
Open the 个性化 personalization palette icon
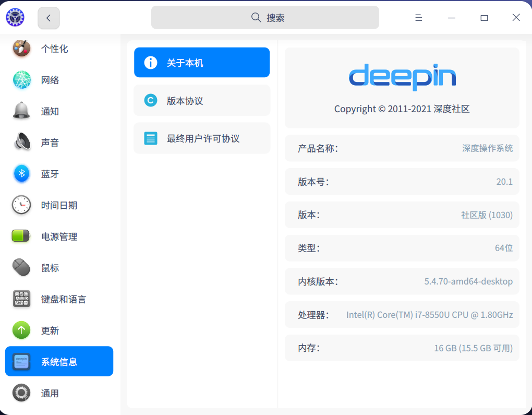pyautogui.click(x=21, y=49)
